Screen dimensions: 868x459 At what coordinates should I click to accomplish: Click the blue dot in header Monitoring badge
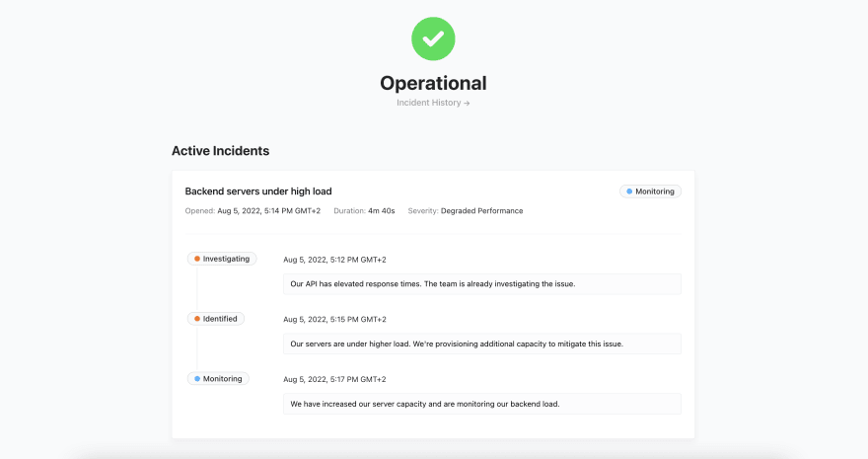click(629, 191)
